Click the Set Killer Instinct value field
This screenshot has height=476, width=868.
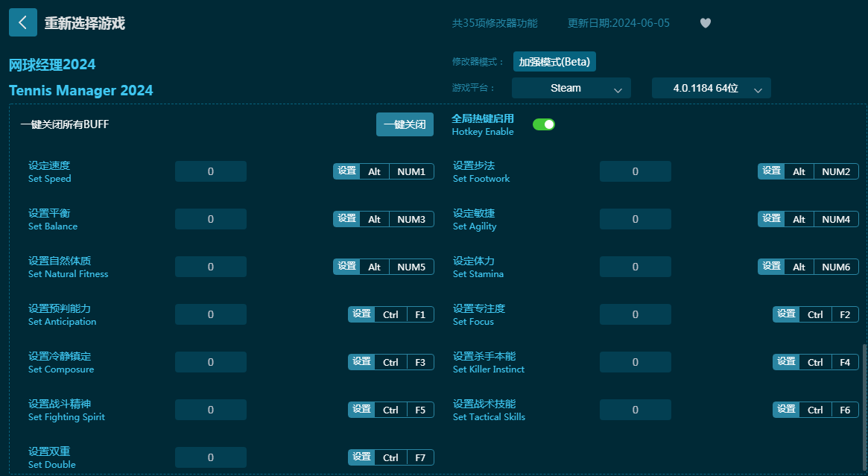[636, 362]
